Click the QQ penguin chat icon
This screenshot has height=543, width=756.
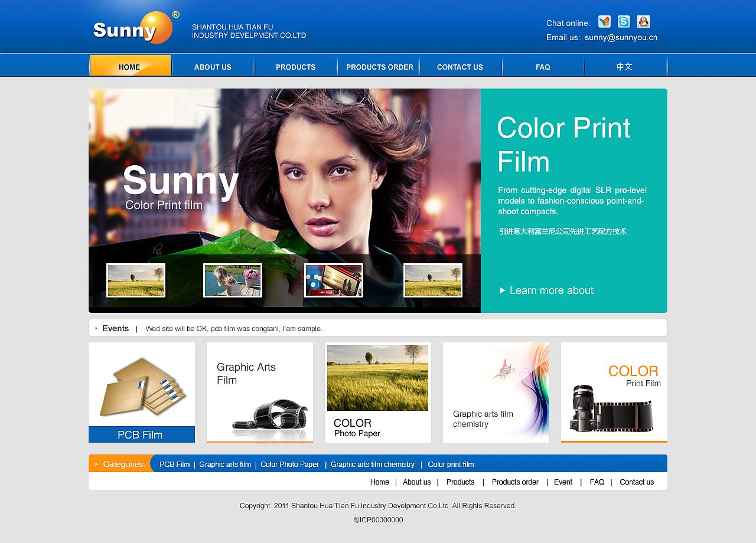(x=643, y=22)
